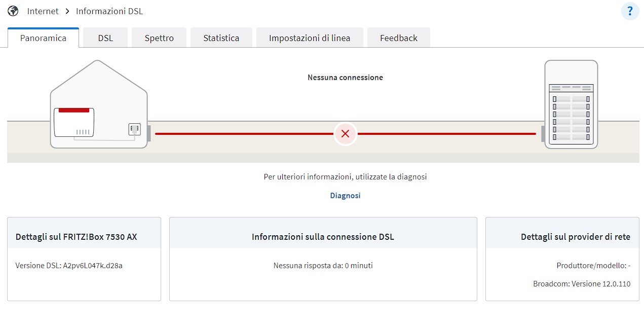Click the breadcrumb chevron arrow

coord(67,11)
